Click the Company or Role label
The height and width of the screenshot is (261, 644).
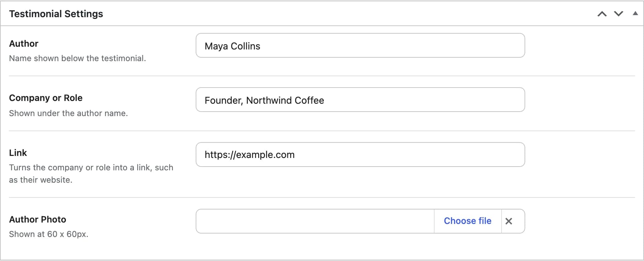point(46,98)
